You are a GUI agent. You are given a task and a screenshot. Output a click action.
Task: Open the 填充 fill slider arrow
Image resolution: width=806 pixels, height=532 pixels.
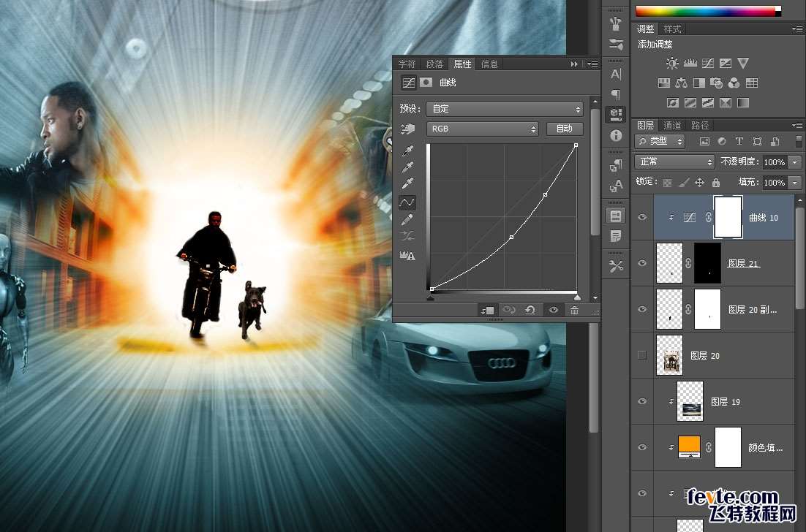pos(795,182)
